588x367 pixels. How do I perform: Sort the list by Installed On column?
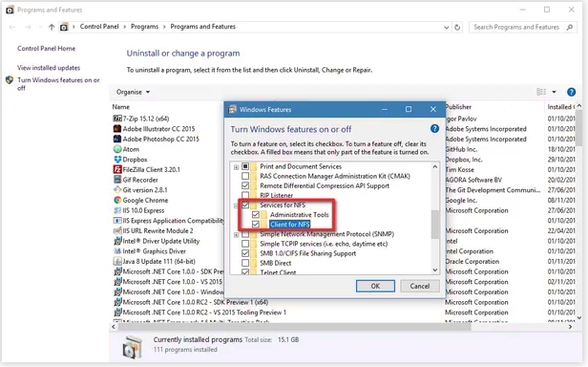(x=560, y=107)
